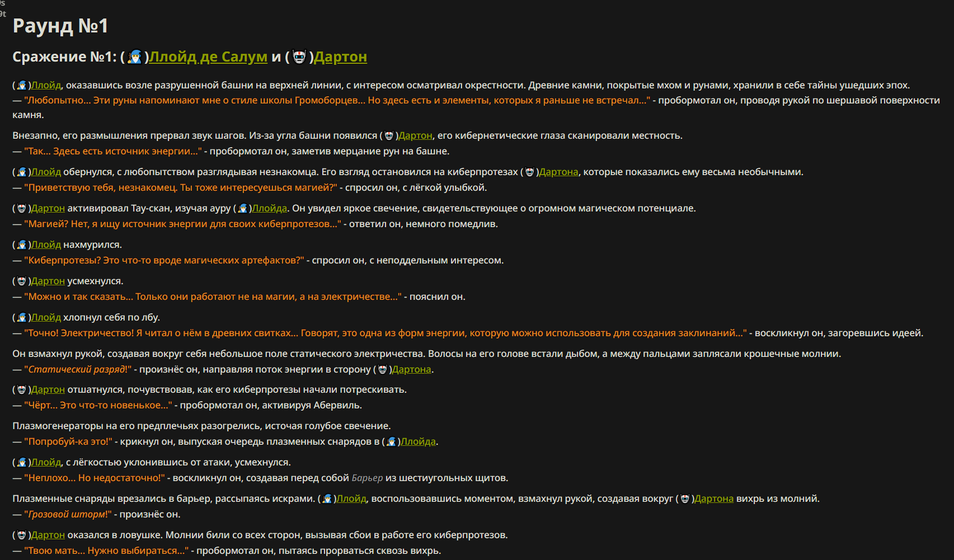Image resolution: width=954 pixels, height=560 pixels.
Task: Open Дартон link after 'башни появился'
Action: tap(415, 135)
